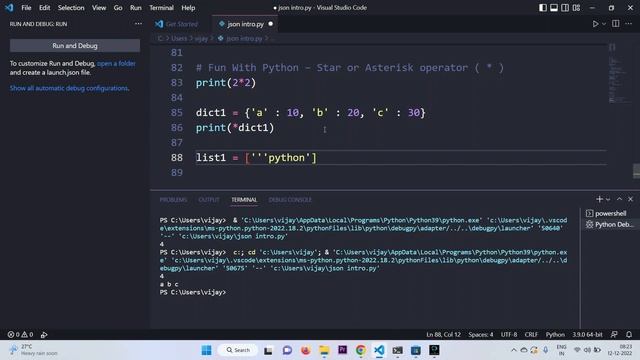This screenshot has width=640, height=360.
Task: Run Python file play icon
Action: (x=596, y=24)
